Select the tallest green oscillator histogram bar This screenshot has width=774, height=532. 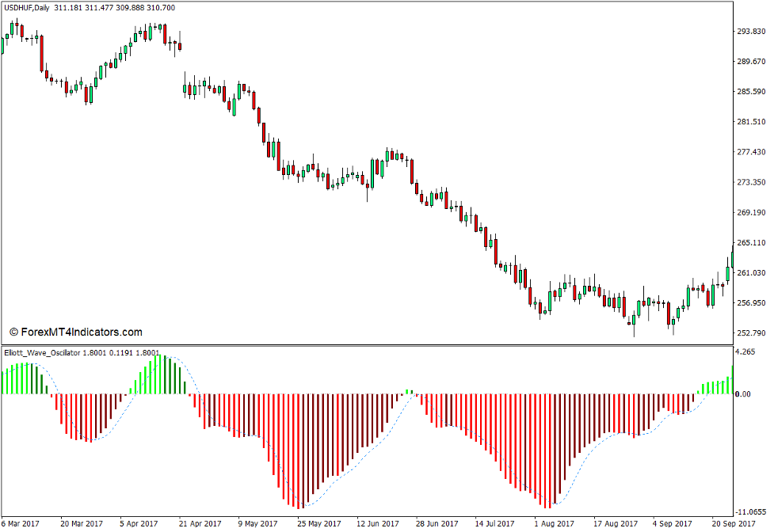coord(159,372)
